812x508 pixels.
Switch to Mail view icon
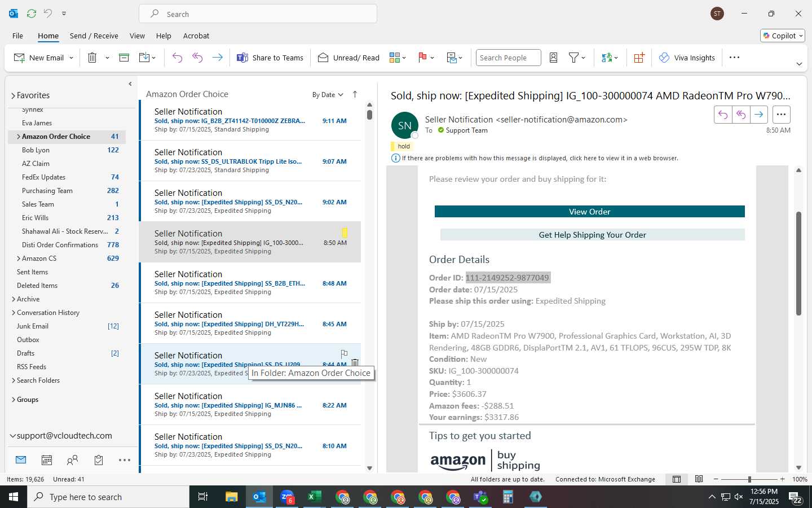21,460
